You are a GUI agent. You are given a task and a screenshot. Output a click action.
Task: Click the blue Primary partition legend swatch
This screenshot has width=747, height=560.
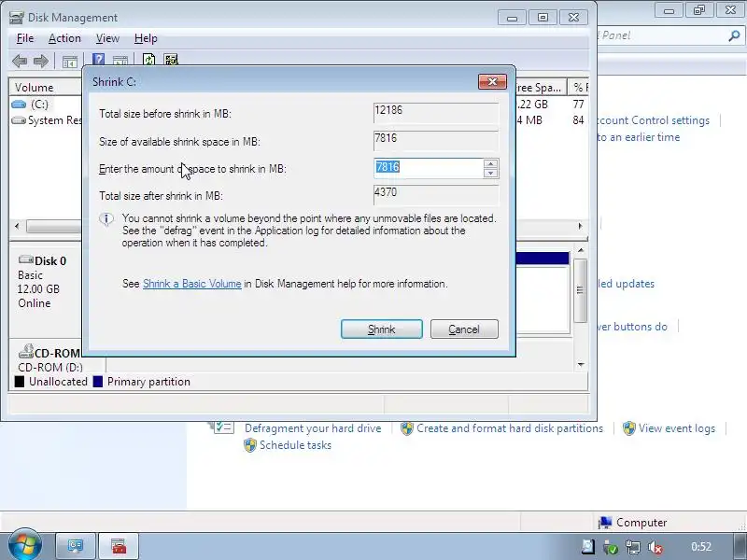[x=98, y=382]
